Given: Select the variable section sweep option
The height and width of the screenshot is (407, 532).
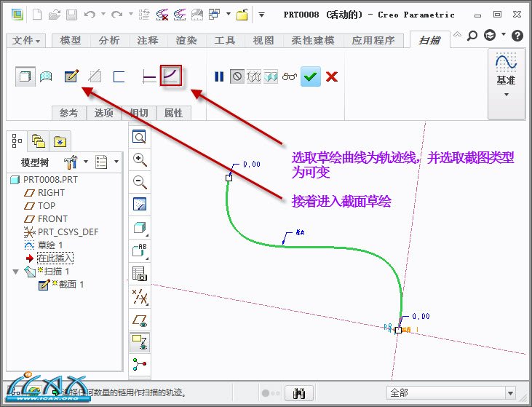Looking at the screenshot, I should (171, 76).
